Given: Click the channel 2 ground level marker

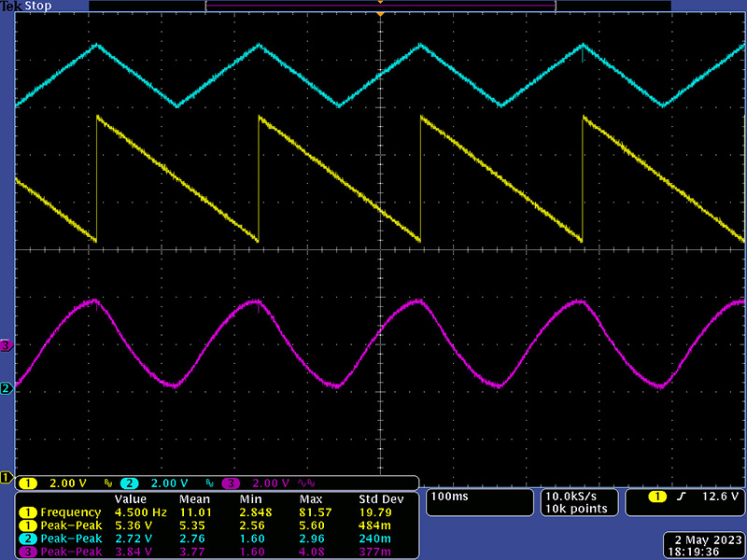Looking at the screenshot, I should (7, 387).
